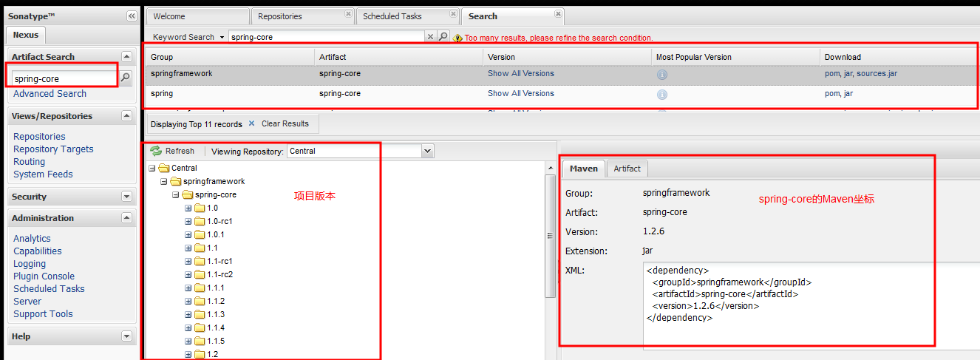Expand the 1.0-rc1 version folder

pos(188,222)
